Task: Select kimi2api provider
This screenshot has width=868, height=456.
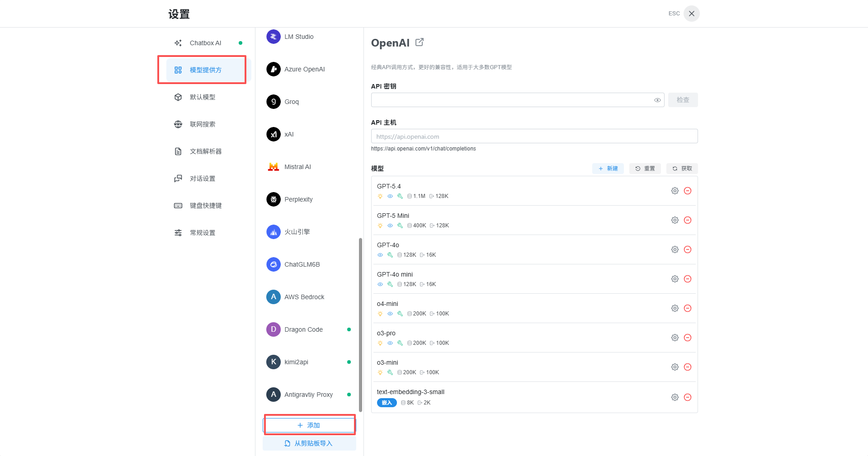Action: pyautogui.click(x=309, y=362)
